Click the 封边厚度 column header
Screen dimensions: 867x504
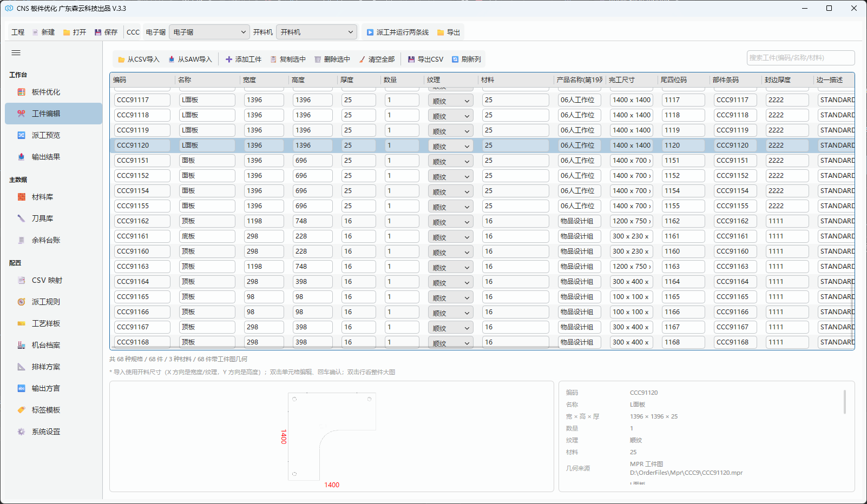(x=787, y=80)
